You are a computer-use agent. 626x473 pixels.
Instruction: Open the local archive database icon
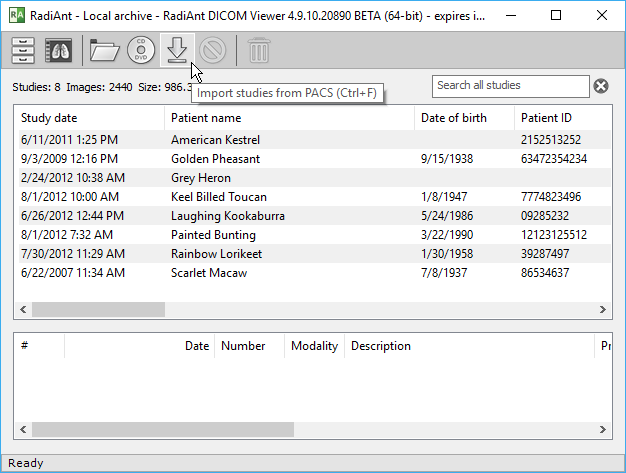pos(23,50)
